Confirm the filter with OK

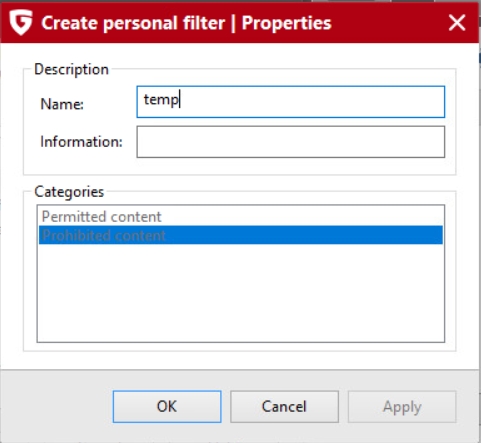167,407
